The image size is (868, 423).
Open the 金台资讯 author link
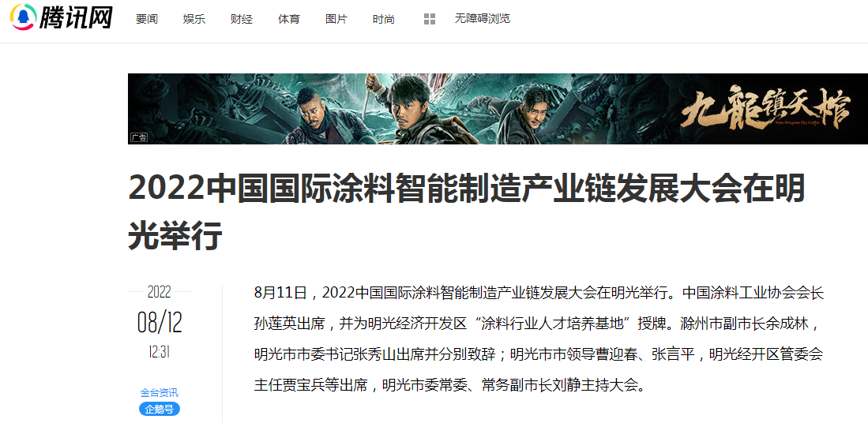coord(160,393)
